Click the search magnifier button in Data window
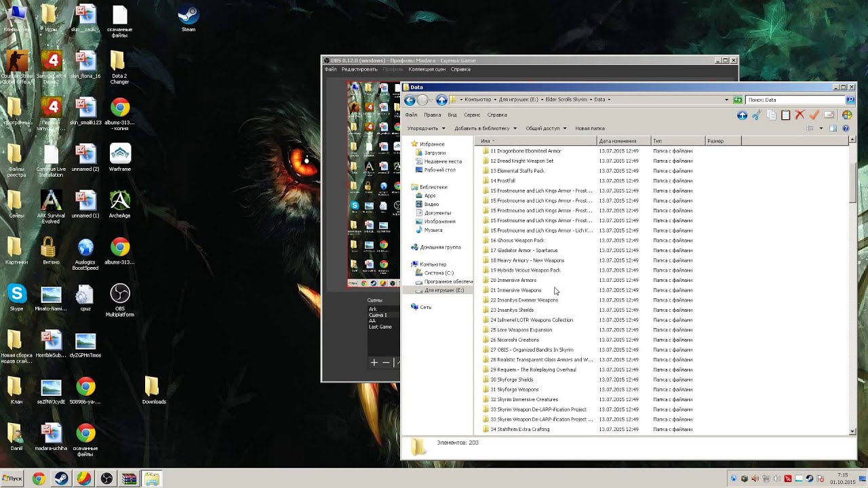Image resolution: width=868 pixels, height=488 pixels. pyautogui.click(x=850, y=100)
